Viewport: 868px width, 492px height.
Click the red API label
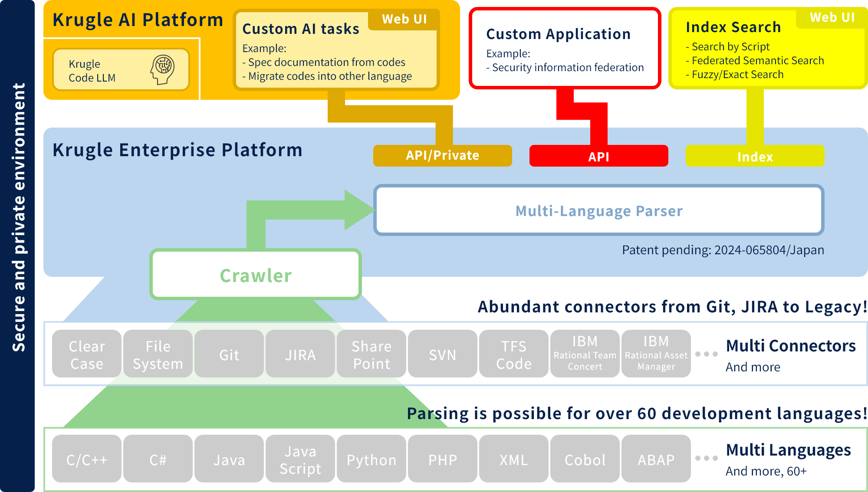pos(598,155)
